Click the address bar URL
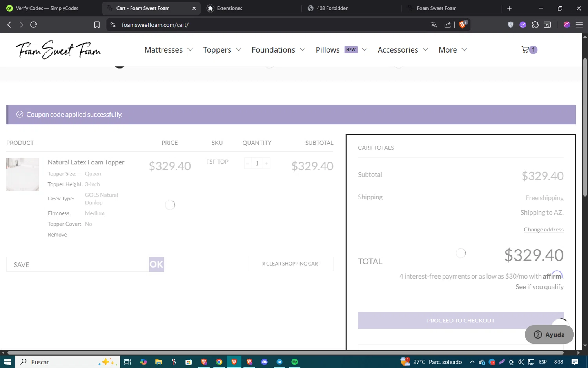The height and width of the screenshot is (368, 588). click(155, 25)
